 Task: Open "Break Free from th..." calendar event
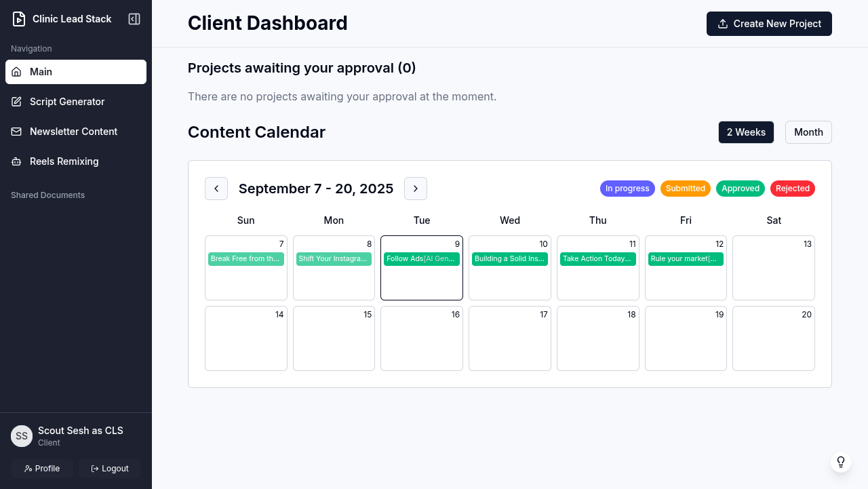[x=245, y=259]
